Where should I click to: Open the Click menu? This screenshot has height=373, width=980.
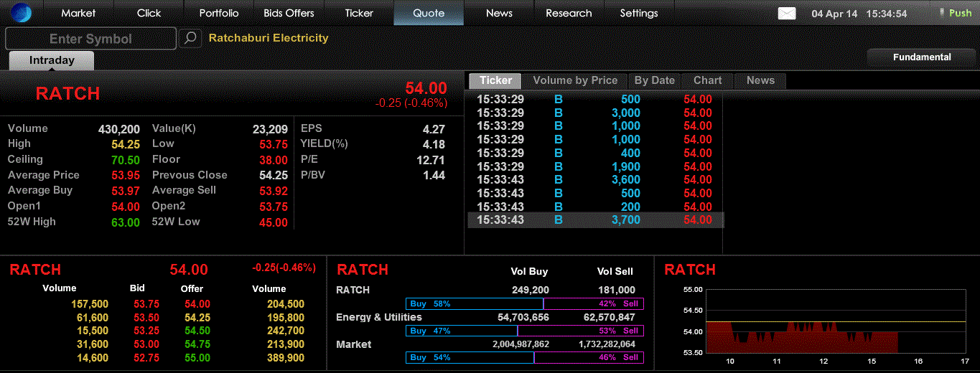point(149,13)
